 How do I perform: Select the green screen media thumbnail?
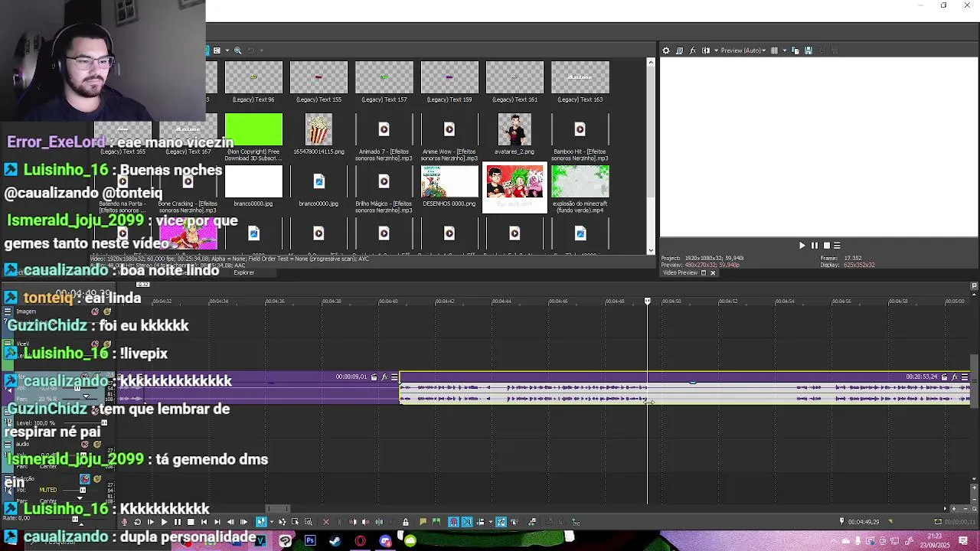[x=253, y=129]
